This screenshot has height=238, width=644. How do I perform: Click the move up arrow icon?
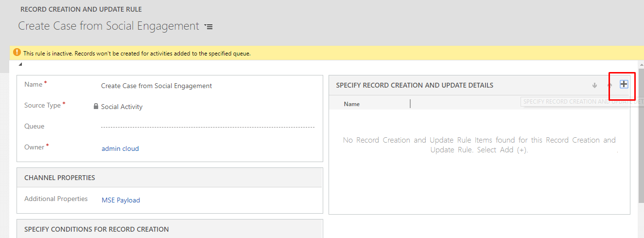coord(609,85)
